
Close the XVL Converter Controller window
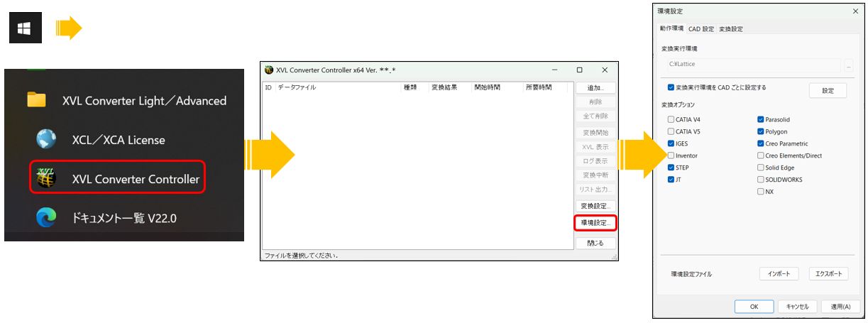click(605, 70)
